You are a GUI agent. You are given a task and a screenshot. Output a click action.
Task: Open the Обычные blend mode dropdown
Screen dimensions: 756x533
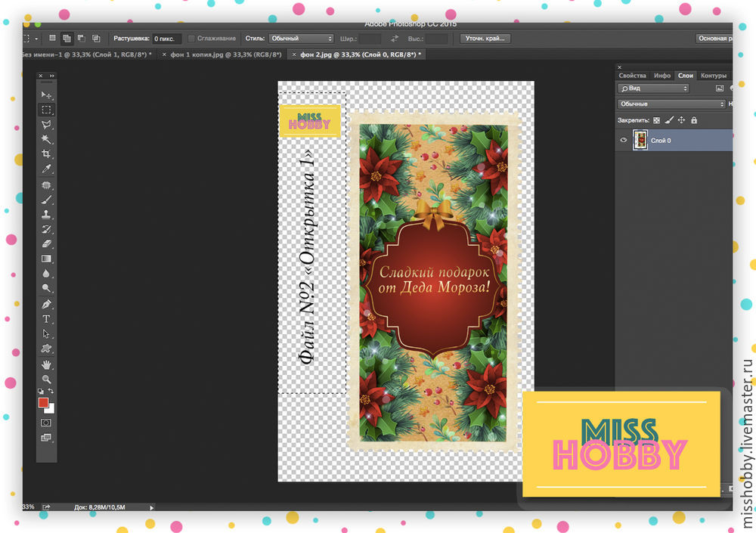click(x=671, y=104)
